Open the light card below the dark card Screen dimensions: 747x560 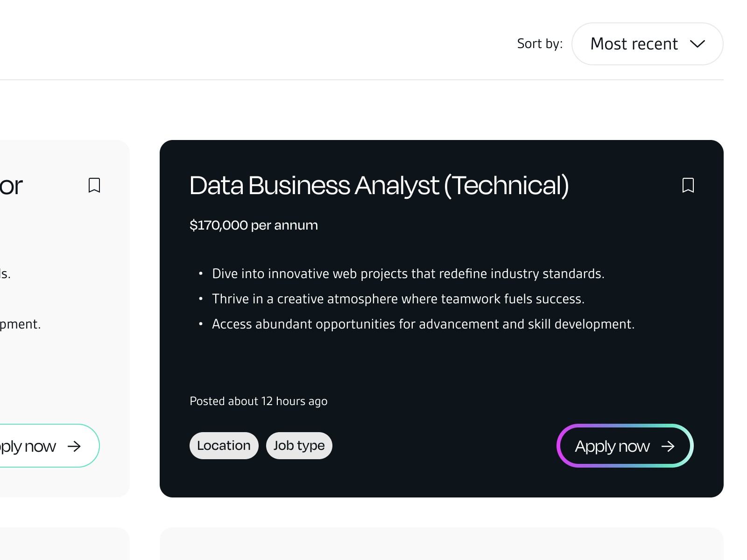coord(441,544)
